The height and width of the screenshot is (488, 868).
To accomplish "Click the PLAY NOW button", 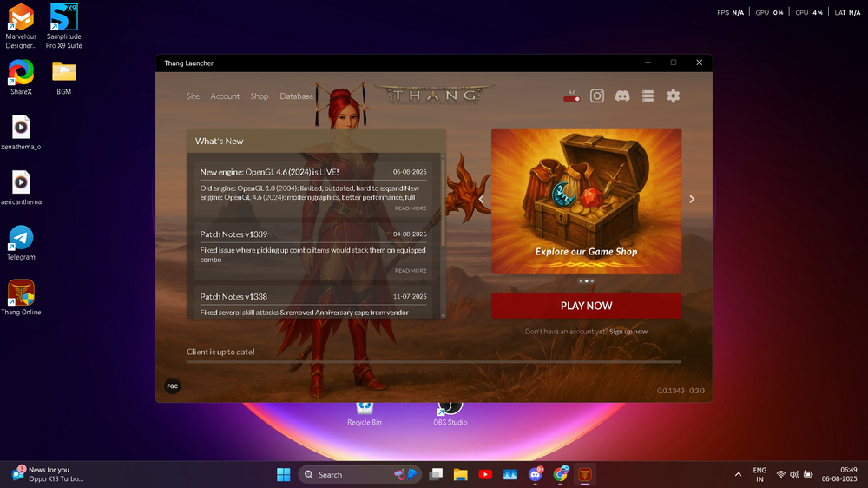I will pos(586,306).
